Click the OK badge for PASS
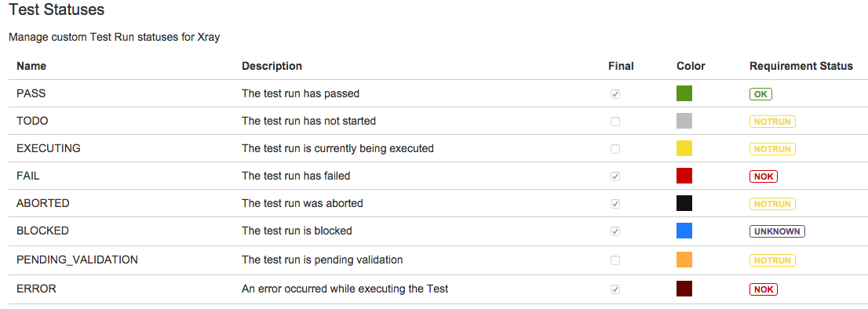Viewport: 868px width, 309px height. (x=760, y=94)
